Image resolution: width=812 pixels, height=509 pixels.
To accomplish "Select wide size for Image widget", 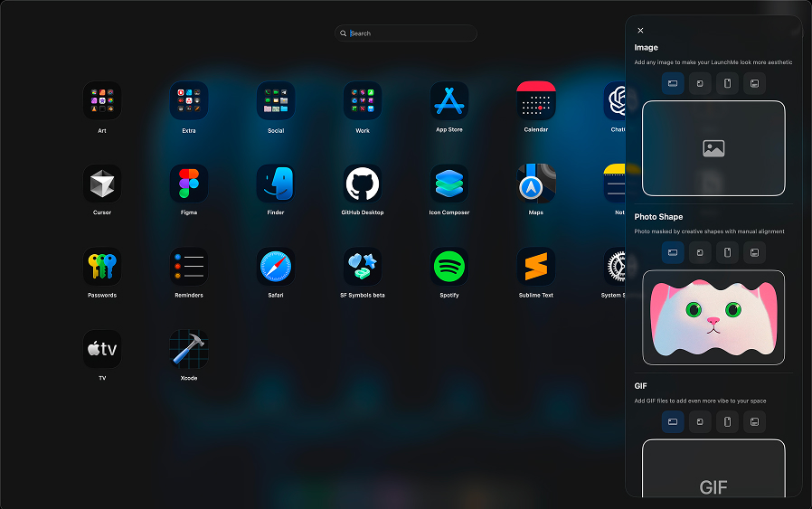I will click(x=673, y=83).
